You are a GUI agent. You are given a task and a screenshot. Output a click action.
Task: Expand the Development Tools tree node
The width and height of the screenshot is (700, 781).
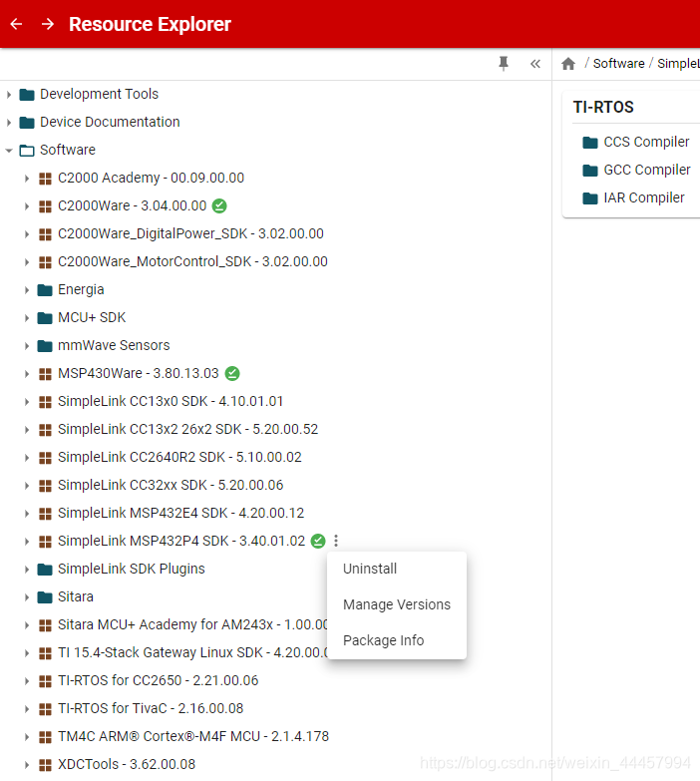coord(8,94)
